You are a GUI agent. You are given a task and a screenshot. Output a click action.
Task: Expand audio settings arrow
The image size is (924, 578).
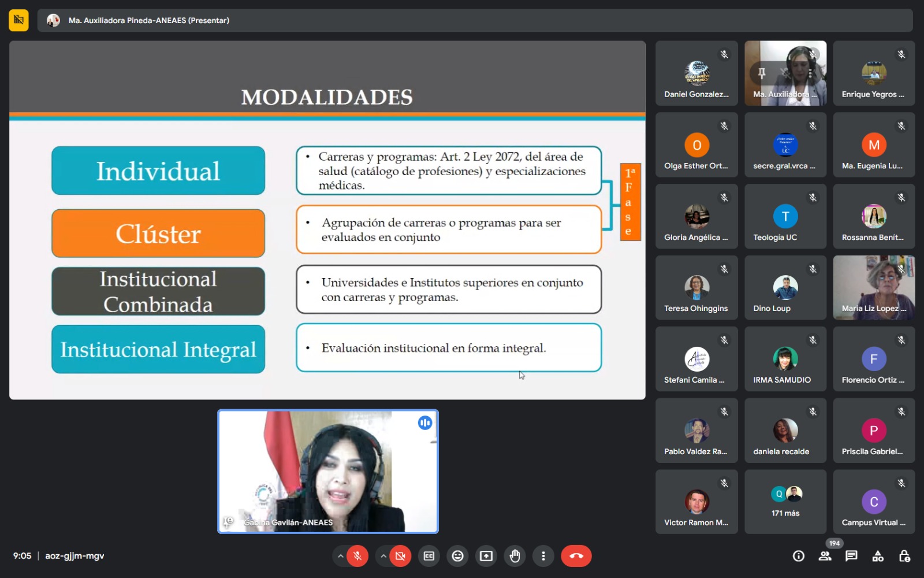[341, 556]
